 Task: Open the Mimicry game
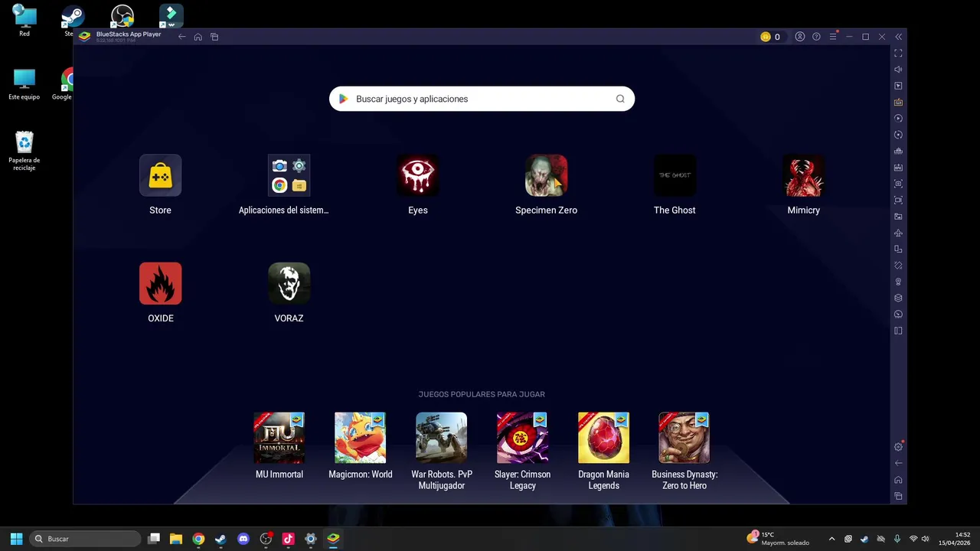[803, 175]
